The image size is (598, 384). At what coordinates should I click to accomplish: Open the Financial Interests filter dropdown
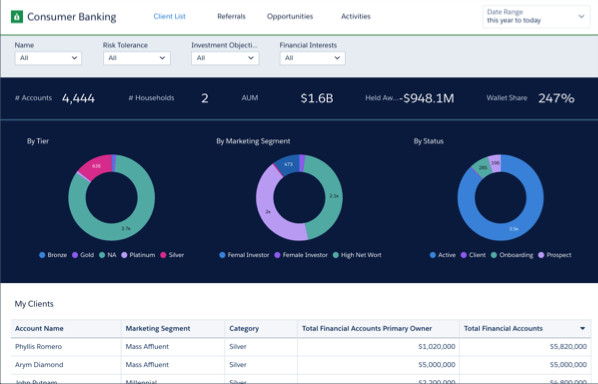pos(312,58)
